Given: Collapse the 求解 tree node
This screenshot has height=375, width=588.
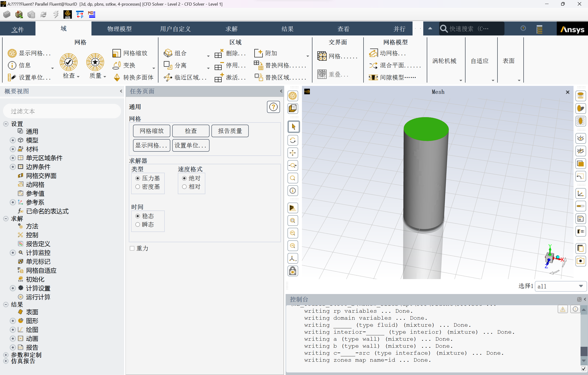Looking at the screenshot, I should pyautogui.click(x=6, y=218).
